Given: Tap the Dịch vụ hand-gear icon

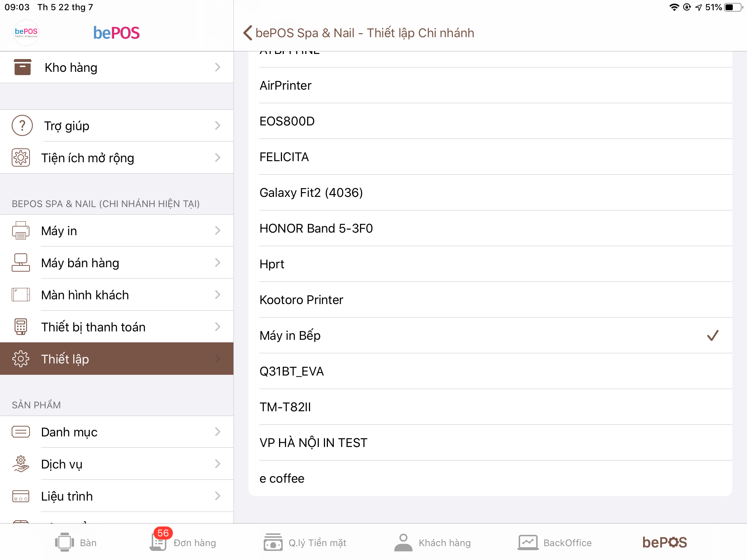Looking at the screenshot, I should pyautogui.click(x=21, y=464).
